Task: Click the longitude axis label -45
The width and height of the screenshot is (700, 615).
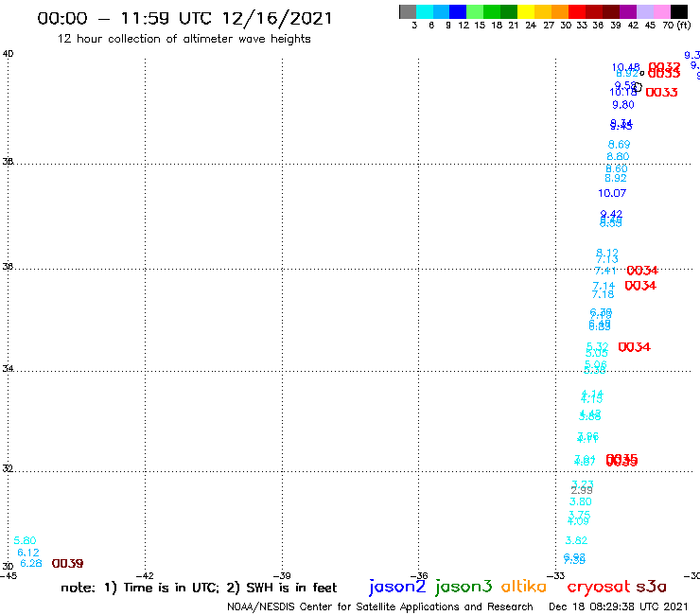Action: tap(9, 576)
